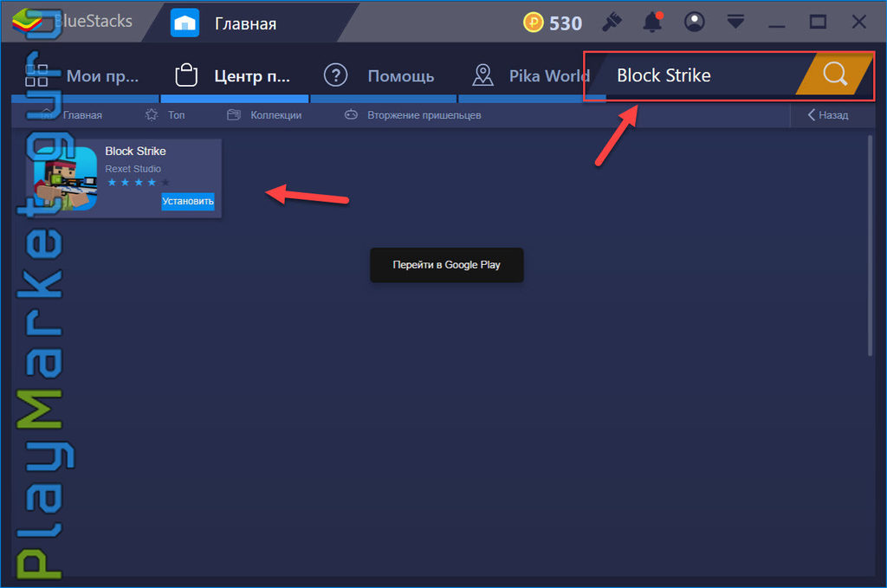Click the question mark help icon
Image resolution: width=887 pixels, height=588 pixels.
point(335,75)
